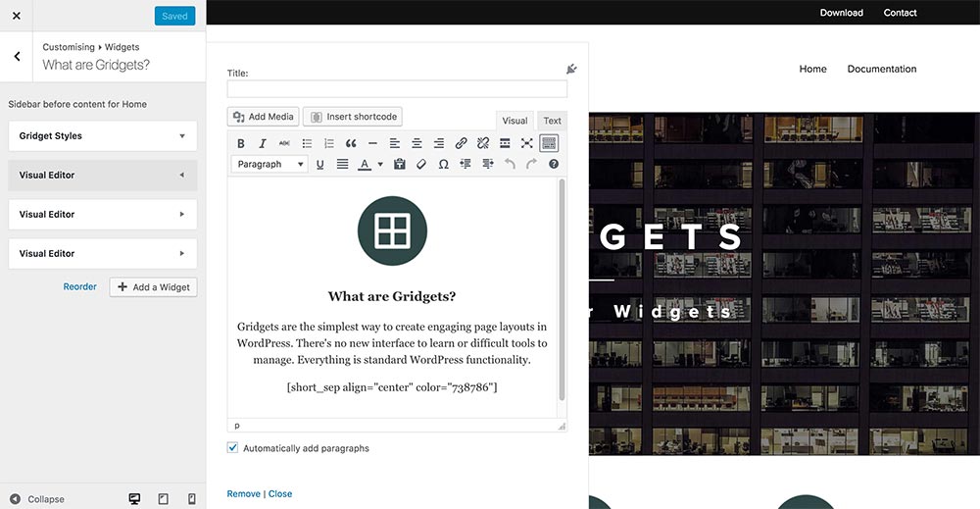Insert a horizontal line
Viewport: 980px width, 509px height.
372,143
